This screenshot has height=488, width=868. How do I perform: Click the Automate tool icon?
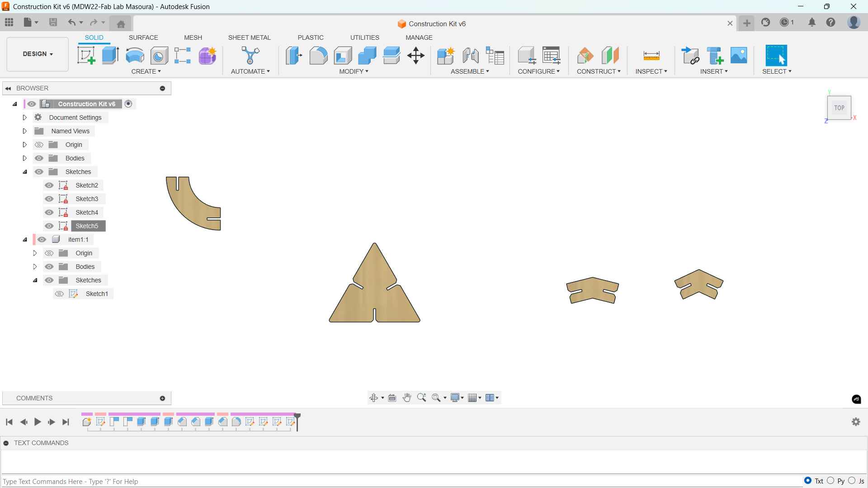pyautogui.click(x=250, y=56)
